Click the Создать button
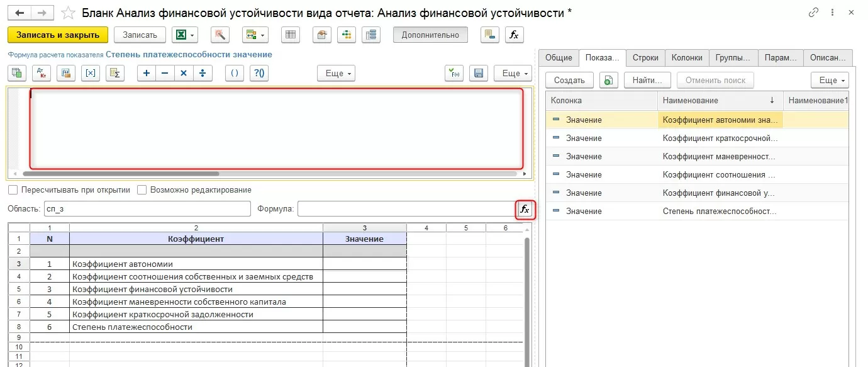The width and height of the screenshot is (868, 367). pos(570,80)
